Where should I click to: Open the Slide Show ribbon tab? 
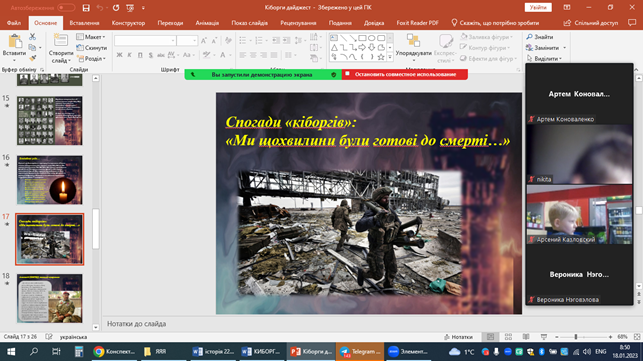point(249,23)
